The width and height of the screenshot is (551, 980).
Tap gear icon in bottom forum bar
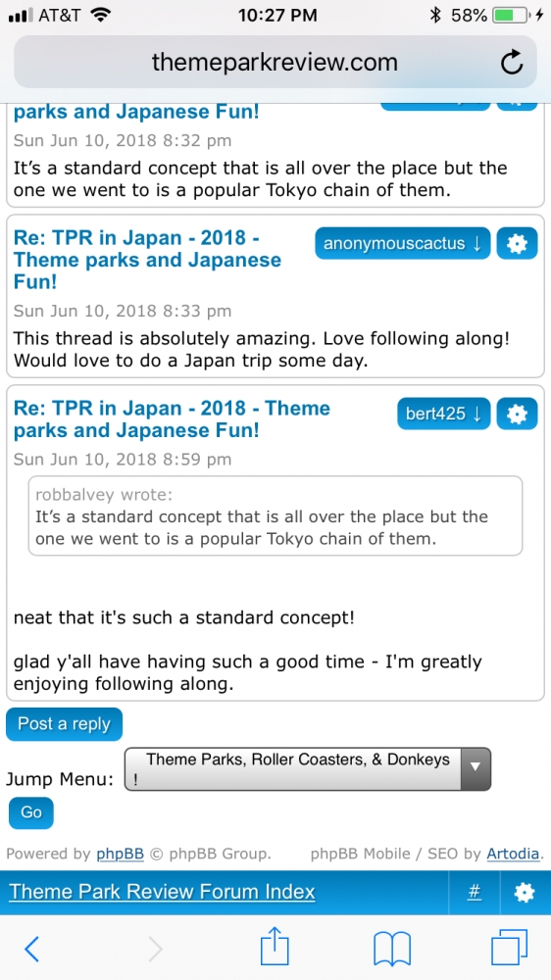[x=525, y=893]
